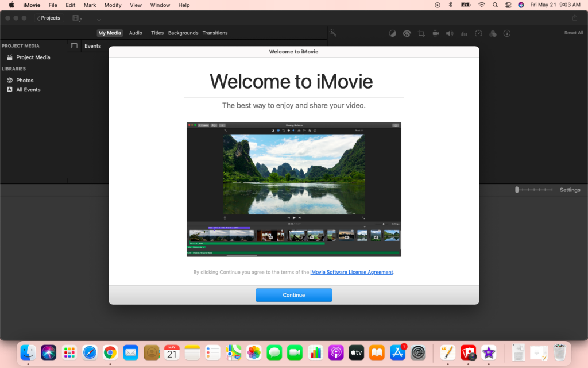Open Apple TV app from the Dock
This screenshot has height=368, width=588.
(x=356, y=352)
